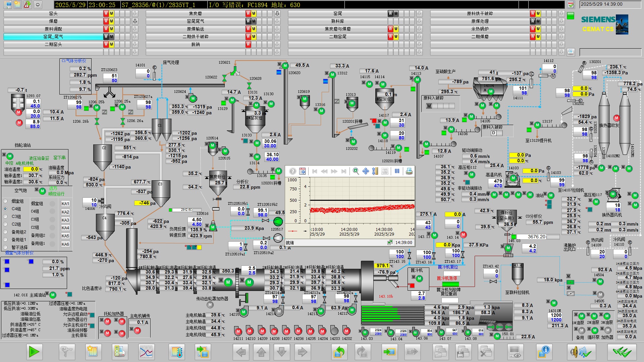The height and width of the screenshot is (362, 644).
Task: Open the 窑尾_尾气 plant section tab
Action: (53, 37)
